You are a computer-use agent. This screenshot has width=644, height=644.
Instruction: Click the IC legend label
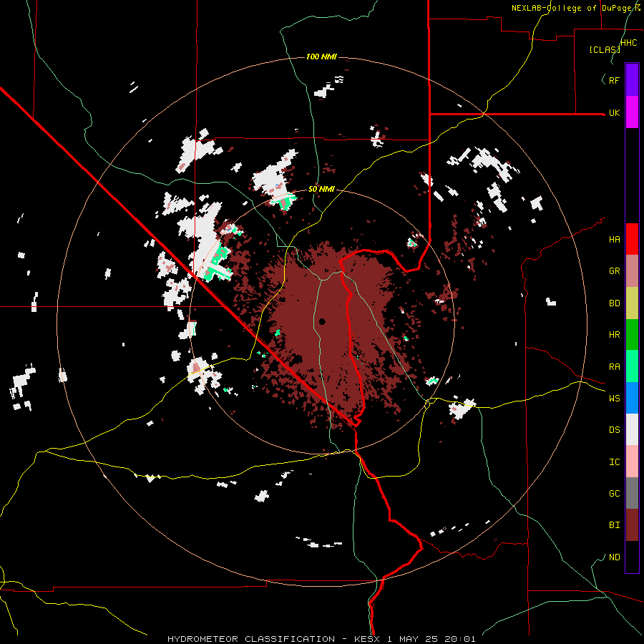tap(614, 462)
